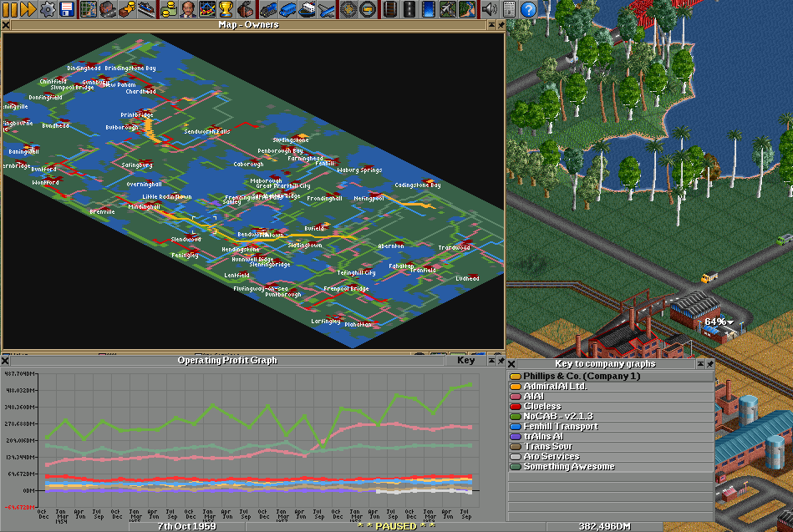Open waterways construction toolbar icon

pos(428,9)
